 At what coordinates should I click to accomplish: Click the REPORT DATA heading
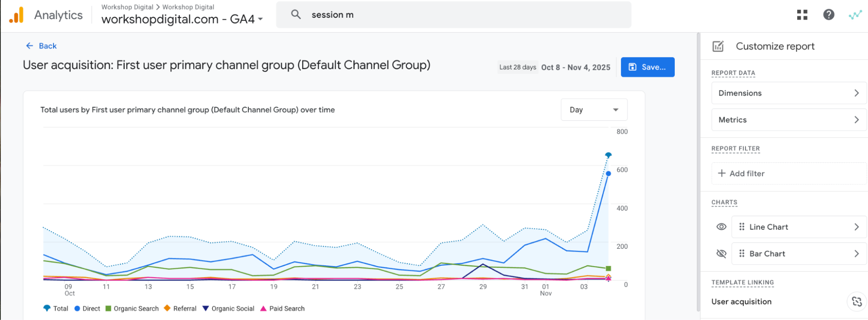click(x=733, y=73)
